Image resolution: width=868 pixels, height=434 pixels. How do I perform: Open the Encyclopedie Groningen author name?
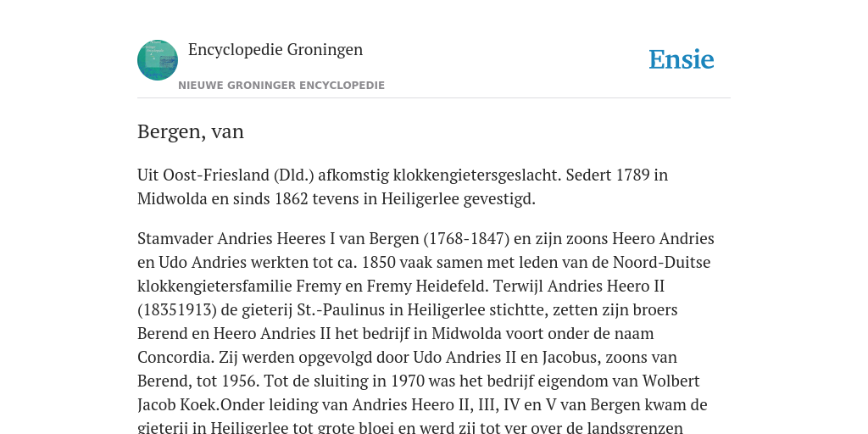pos(275,50)
